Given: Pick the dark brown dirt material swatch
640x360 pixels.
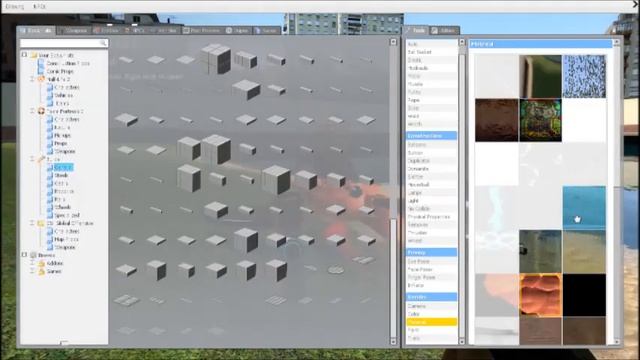Looking at the screenshot, I should coord(496,120).
